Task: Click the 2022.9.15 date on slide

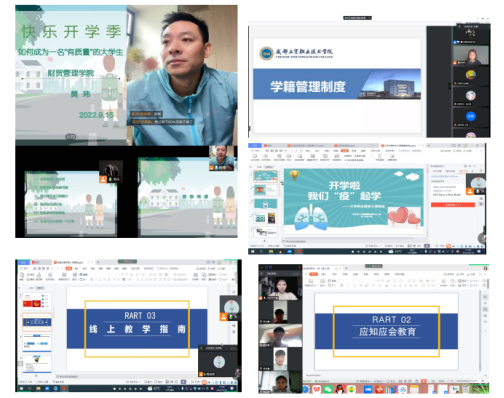Action: point(96,115)
